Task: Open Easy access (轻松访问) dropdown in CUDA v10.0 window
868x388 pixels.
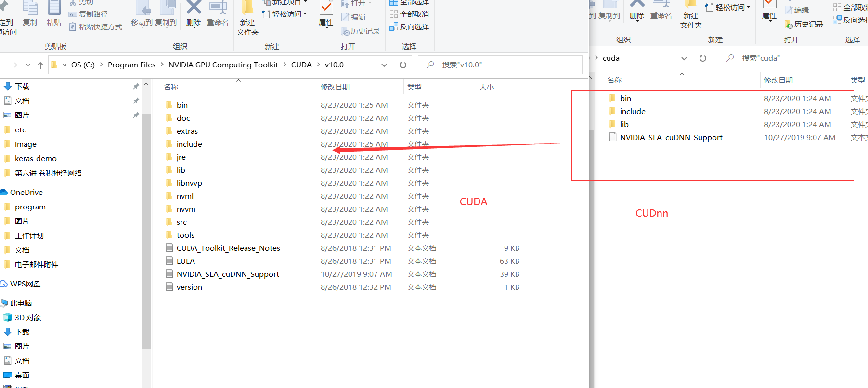Action: pos(285,14)
